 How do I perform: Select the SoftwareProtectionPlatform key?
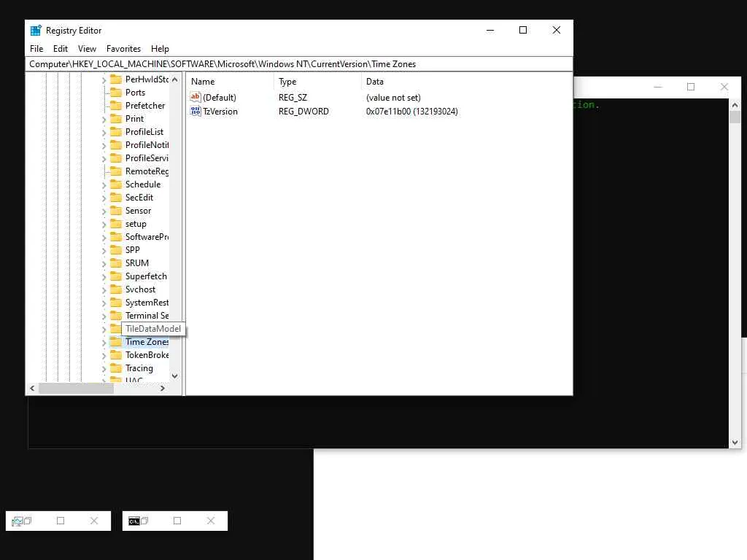click(x=147, y=237)
